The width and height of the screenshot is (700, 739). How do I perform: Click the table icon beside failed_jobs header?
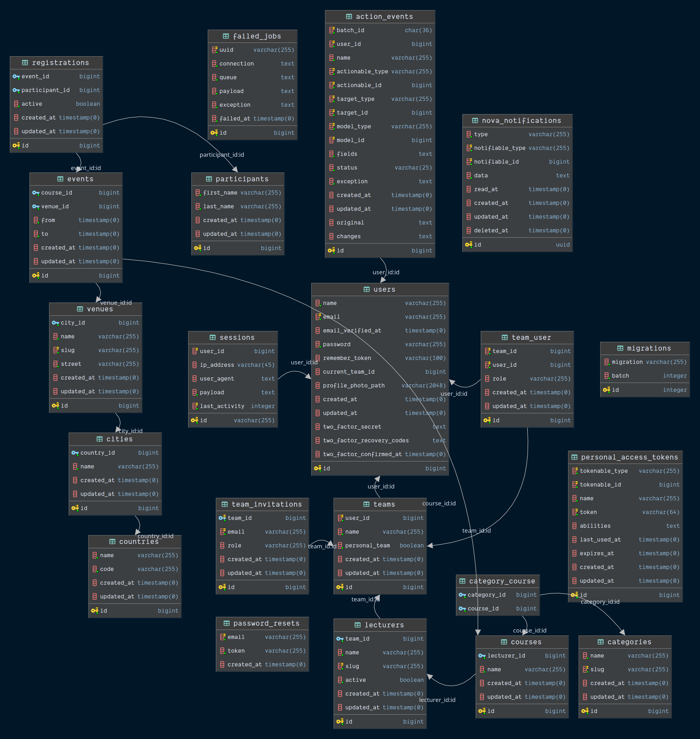(226, 36)
